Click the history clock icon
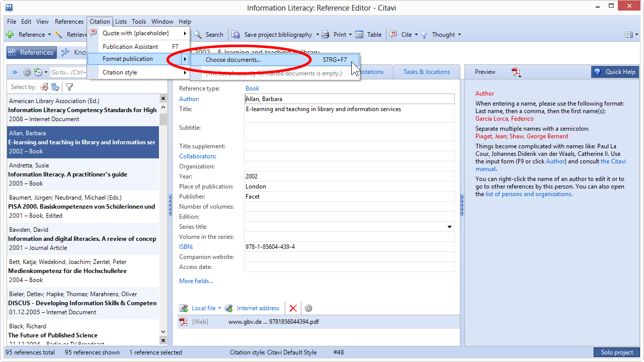 (38, 72)
